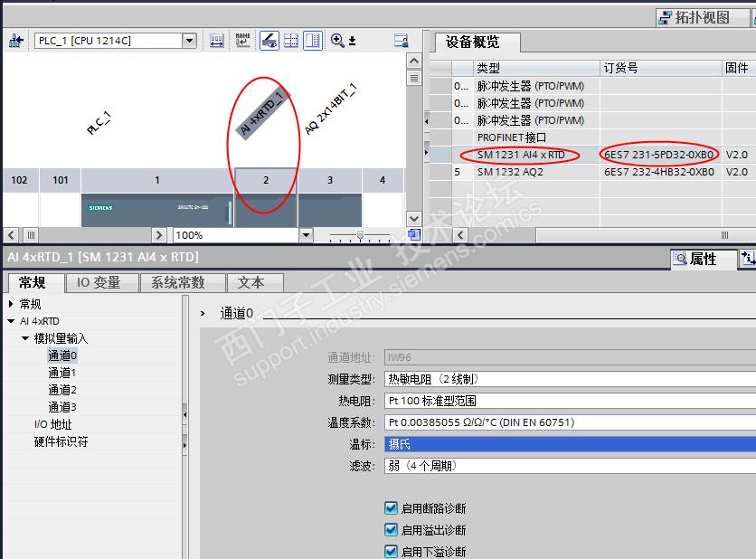Open the PLC_1 [CPU 1214C] device dropdown
Screen dimensions: 756x559
190,41
